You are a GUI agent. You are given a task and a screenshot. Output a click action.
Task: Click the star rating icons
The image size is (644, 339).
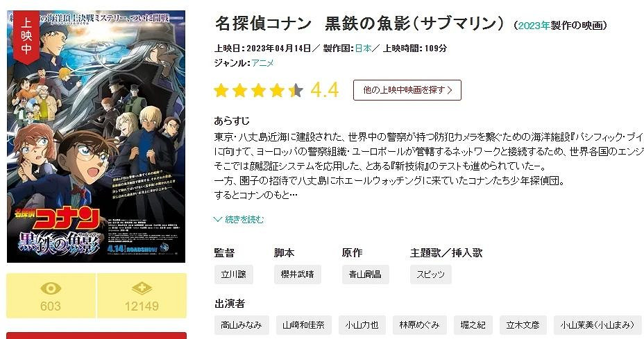[x=259, y=90]
